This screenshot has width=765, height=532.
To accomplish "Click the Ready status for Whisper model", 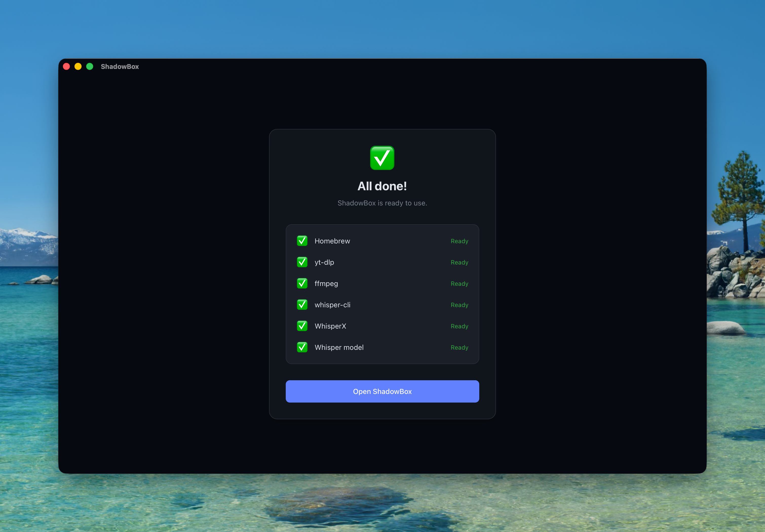I will tap(460, 348).
